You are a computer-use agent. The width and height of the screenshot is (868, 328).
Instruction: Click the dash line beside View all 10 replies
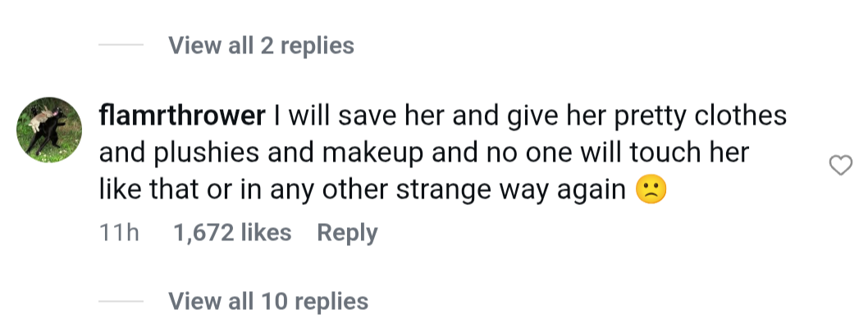[121, 301]
